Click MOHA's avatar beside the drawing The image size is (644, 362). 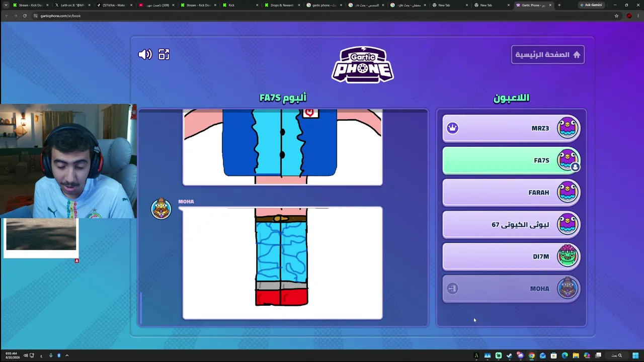click(x=161, y=208)
